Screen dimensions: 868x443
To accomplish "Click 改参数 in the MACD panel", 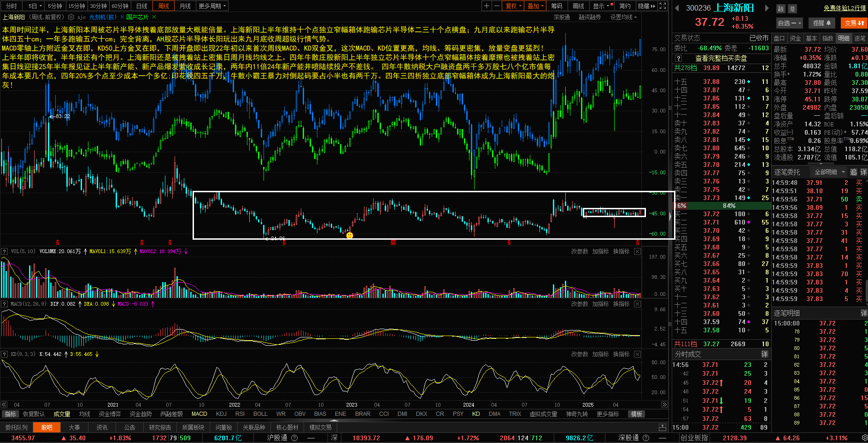I will click(x=580, y=304).
